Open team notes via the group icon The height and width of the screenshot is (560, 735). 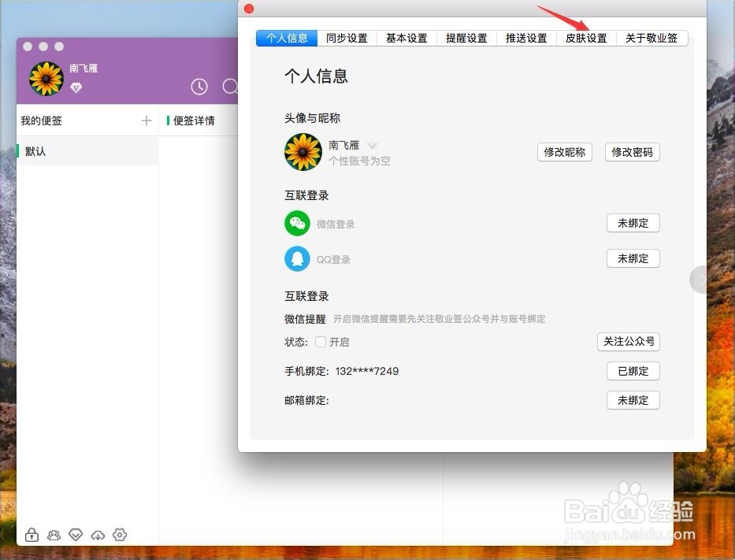pyautogui.click(x=54, y=535)
